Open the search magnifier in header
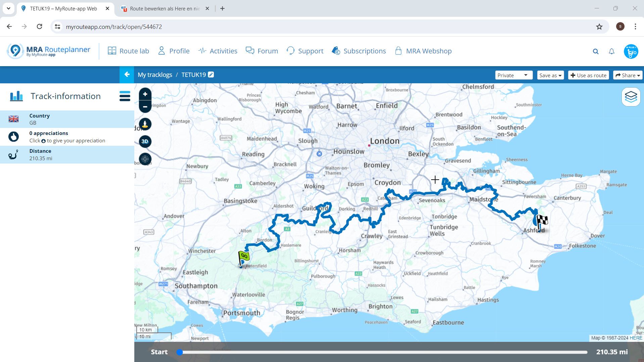The image size is (644, 362). [x=596, y=51]
